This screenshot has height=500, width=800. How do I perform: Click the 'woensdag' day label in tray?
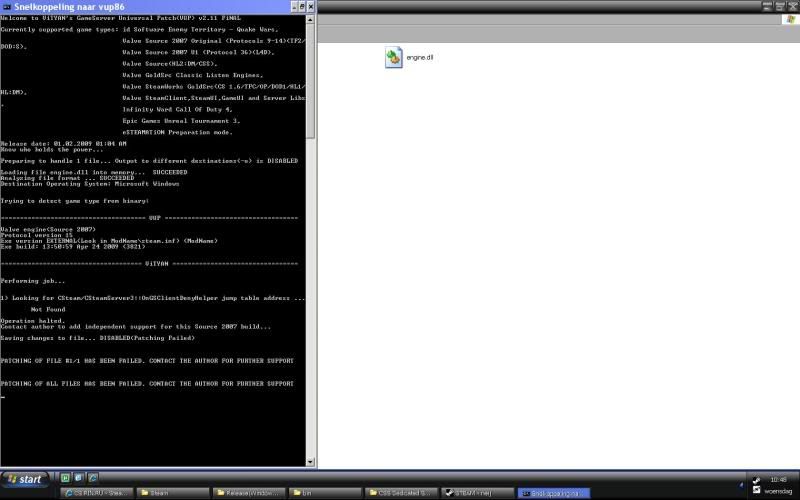tap(778, 491)
